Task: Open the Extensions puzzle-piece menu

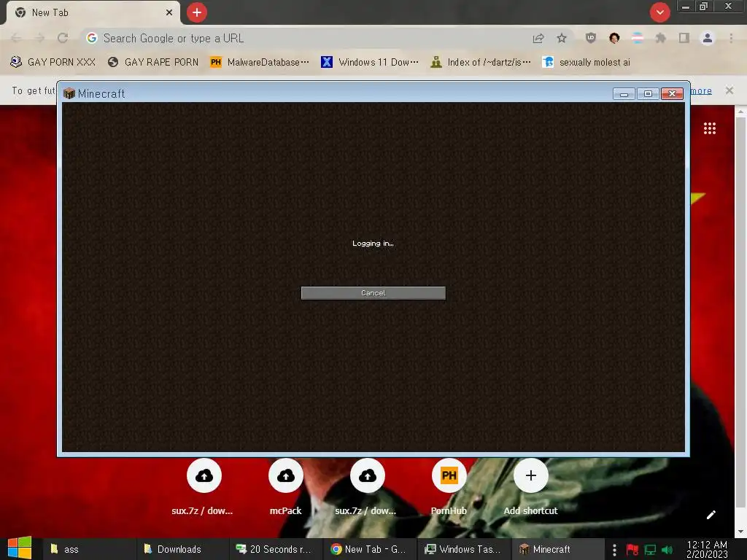Action: tap(661, 38)
